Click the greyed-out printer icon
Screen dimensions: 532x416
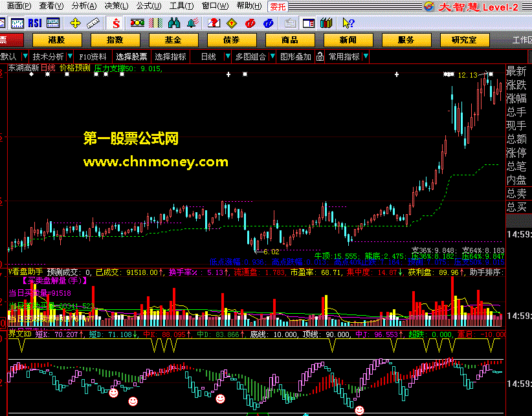pyautogui.click(x=291, y=23)
